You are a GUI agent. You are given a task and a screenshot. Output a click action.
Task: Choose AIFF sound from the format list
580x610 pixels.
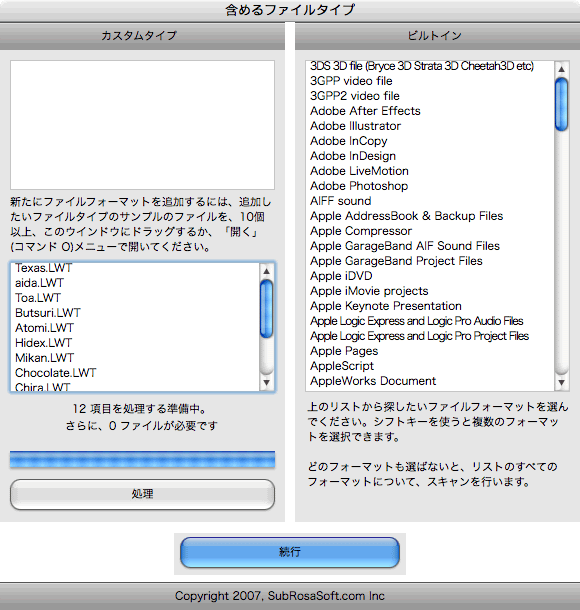pyautogui.click(x=340, y=201)
